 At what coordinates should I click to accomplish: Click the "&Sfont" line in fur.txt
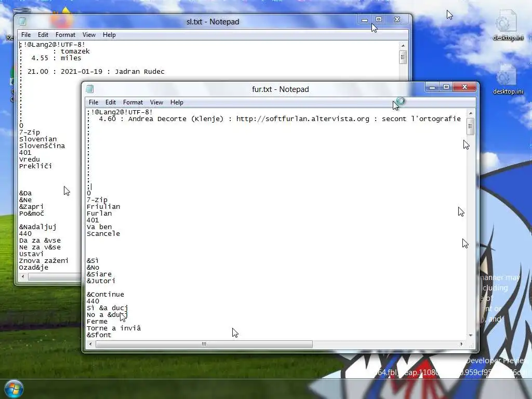(99, 335)
